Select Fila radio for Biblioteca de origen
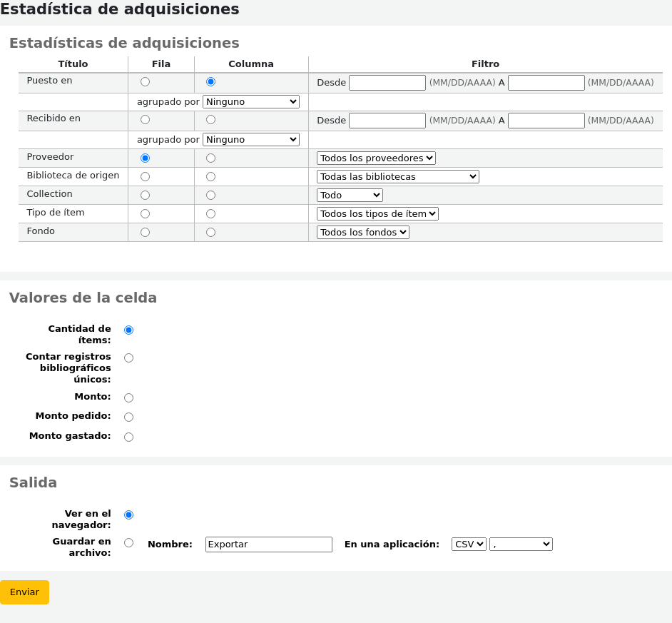The image size is (672, 623). pyautogui.click(x=146, y=177)
